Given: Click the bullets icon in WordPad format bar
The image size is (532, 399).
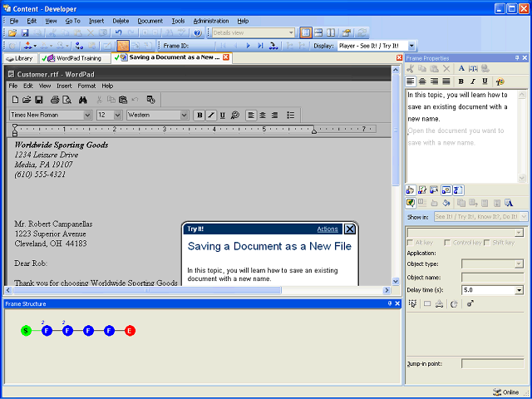Looking at the screenshot, I should tap(290, 115).
